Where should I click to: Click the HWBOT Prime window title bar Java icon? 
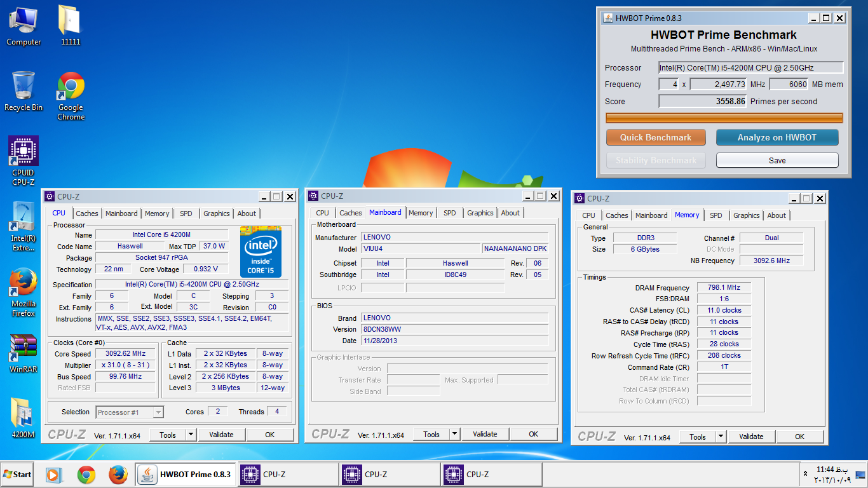607,18
